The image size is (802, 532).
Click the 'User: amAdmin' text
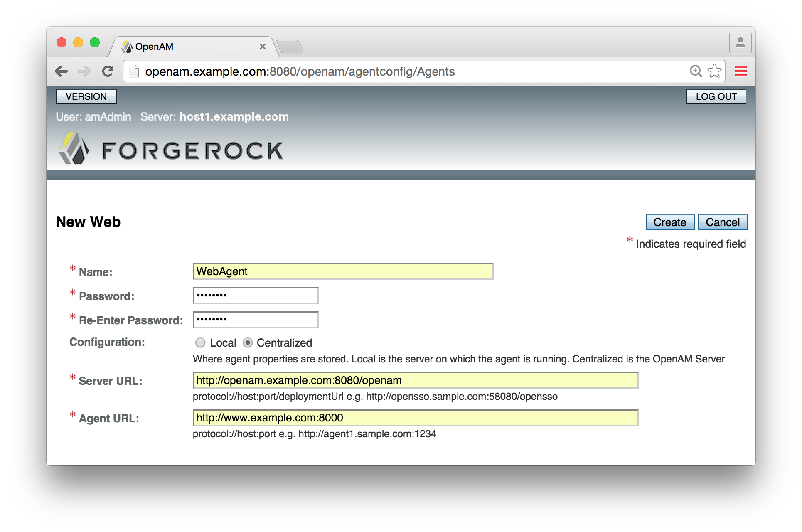[x=93, y=117]
